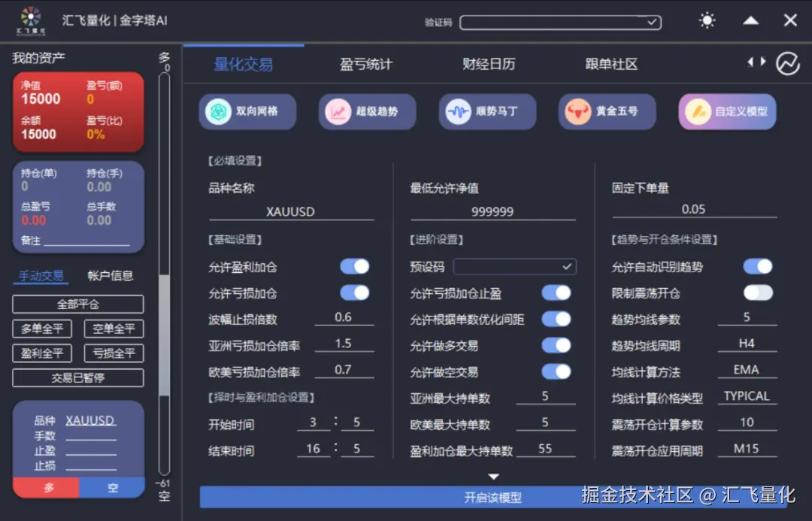
Task: Turn off the 允许做空交易 switch
Action: pyautogui.click(x=556, y=371)
